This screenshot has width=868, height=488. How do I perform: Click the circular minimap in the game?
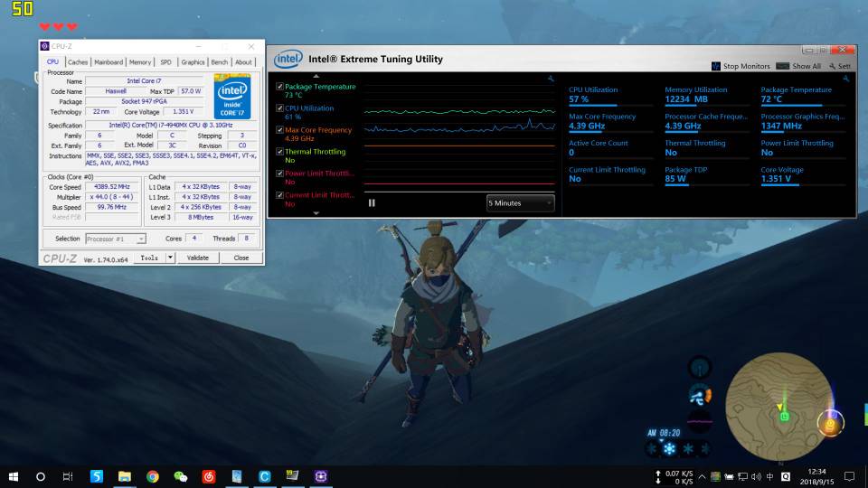point(778,407)
